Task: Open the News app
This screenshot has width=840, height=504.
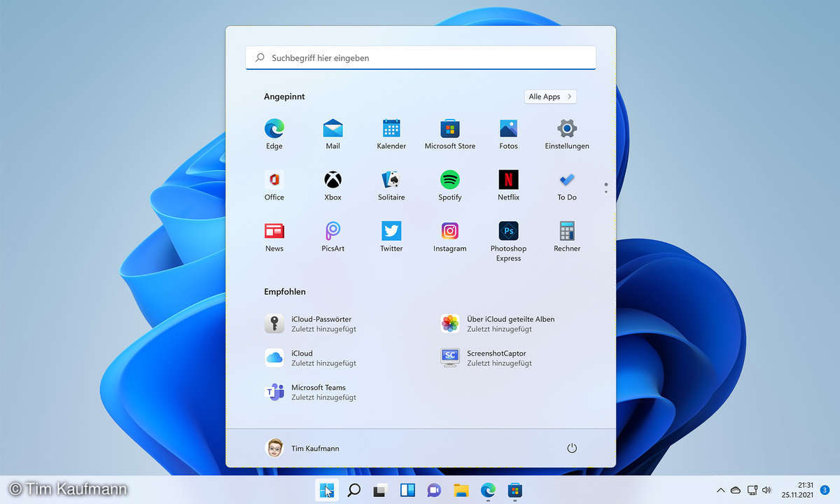Action: tap(274, 237)
